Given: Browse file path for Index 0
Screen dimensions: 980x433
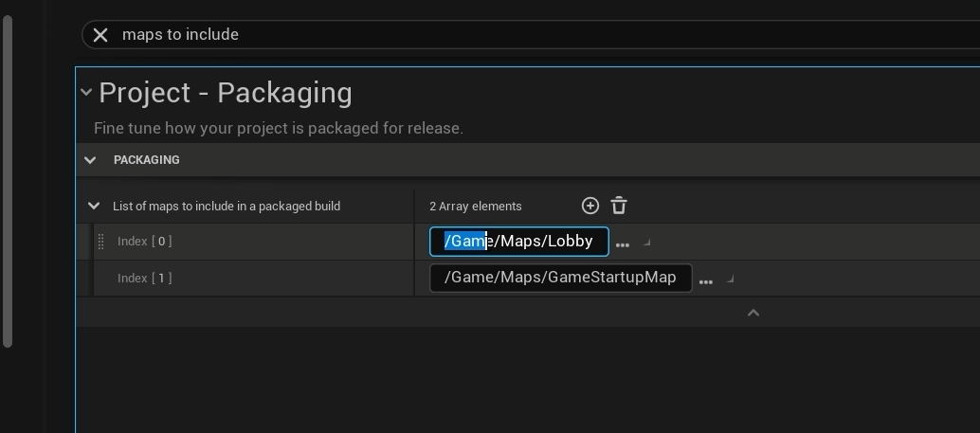Looking at the screenshot, I should [x=623, y=245].
